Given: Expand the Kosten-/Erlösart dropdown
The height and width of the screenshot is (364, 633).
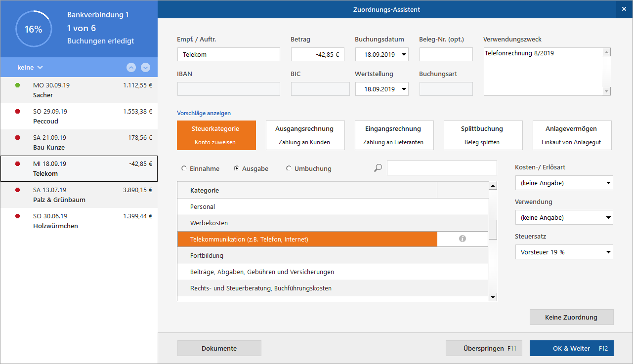Looking at the screenshot, I should point(564,183).
